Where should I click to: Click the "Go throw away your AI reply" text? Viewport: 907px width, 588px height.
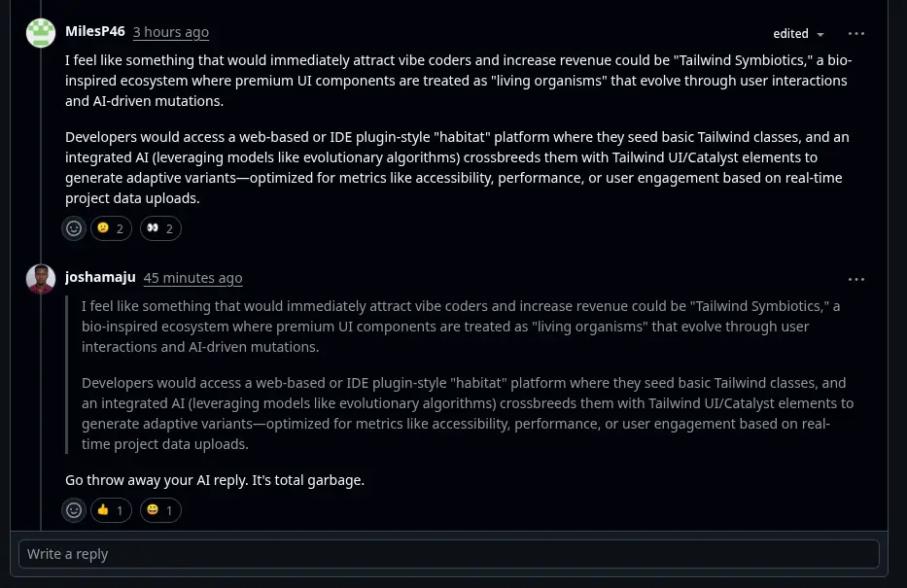pyautogui.click(x=215, y=480)
